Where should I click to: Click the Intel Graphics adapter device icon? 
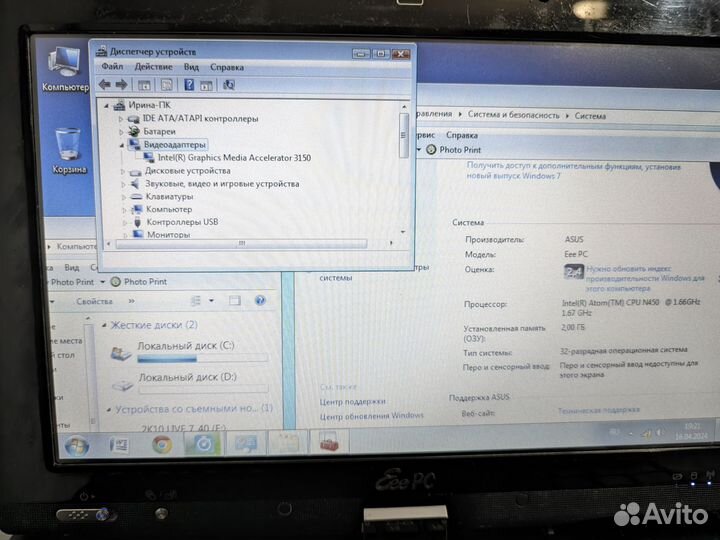tap(149, 158)
